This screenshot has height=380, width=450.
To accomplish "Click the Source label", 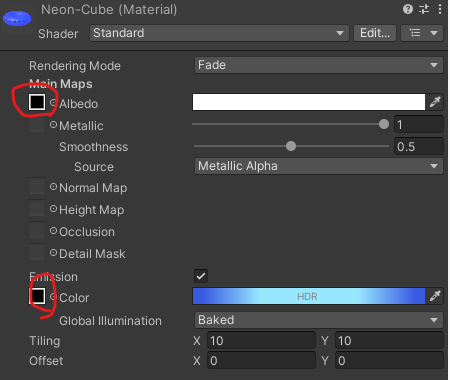I will coord(94,167).
